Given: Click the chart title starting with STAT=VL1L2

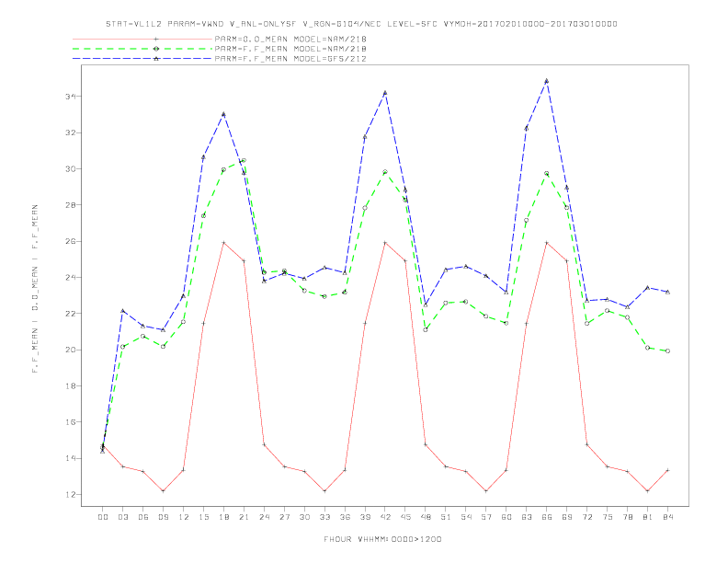Looking at the screenshot, I should [361, 24].
